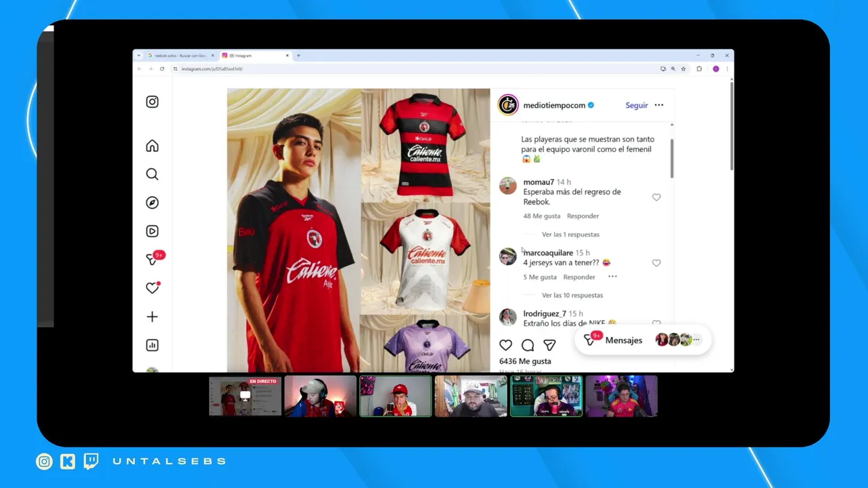
Task: Click the browser page scrollbar
Action: (731, 125)
